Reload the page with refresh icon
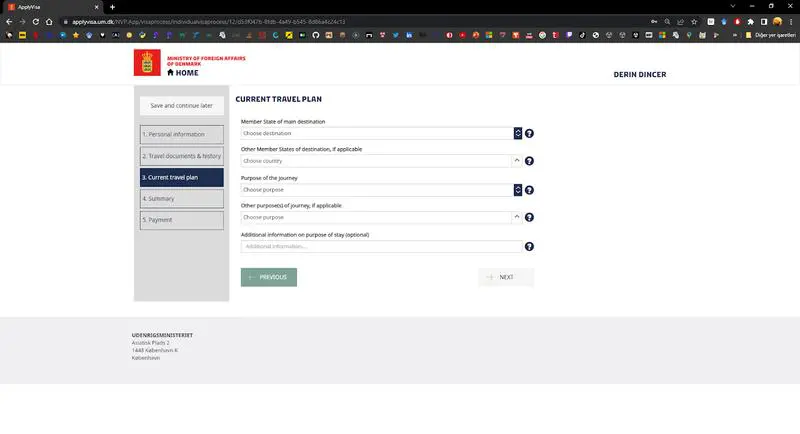 pyautogui.click(x=36, y=22)
